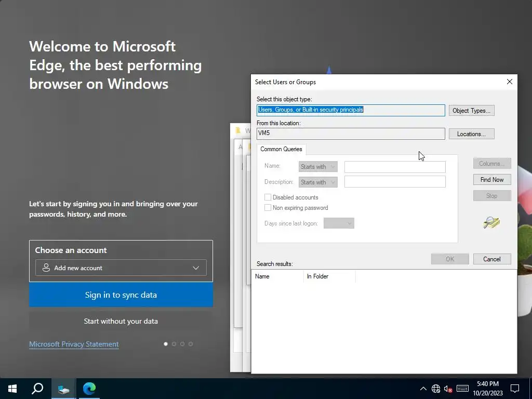Click the Show desktop strip
The image size is (532, 399).
530,389
